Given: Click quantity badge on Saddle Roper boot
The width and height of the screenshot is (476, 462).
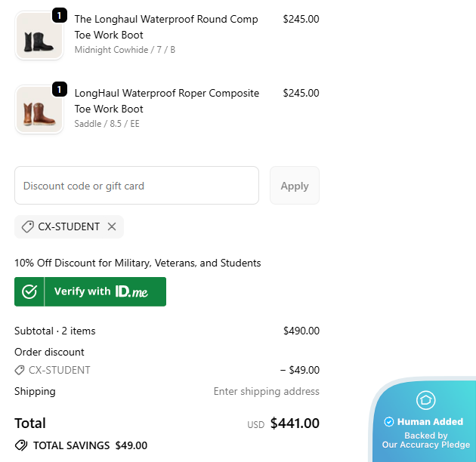Looking at the screenshot, I should [60, 89].
